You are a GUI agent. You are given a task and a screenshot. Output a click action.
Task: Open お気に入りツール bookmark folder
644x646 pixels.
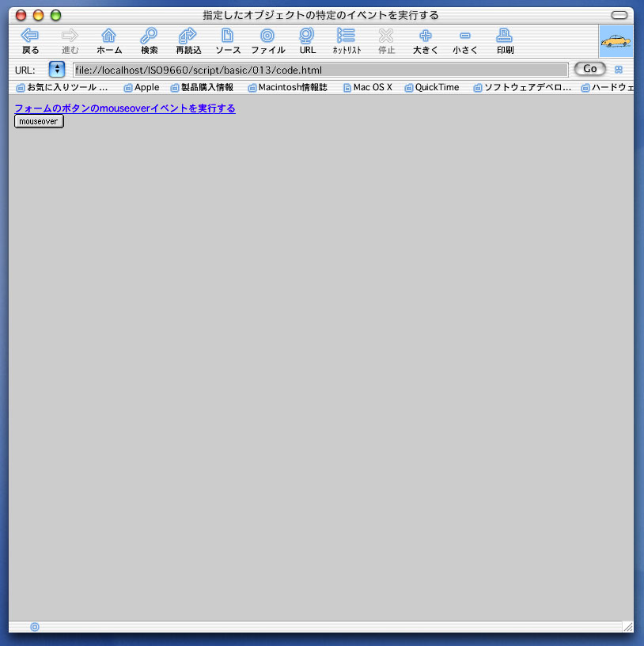coord(62,87)
